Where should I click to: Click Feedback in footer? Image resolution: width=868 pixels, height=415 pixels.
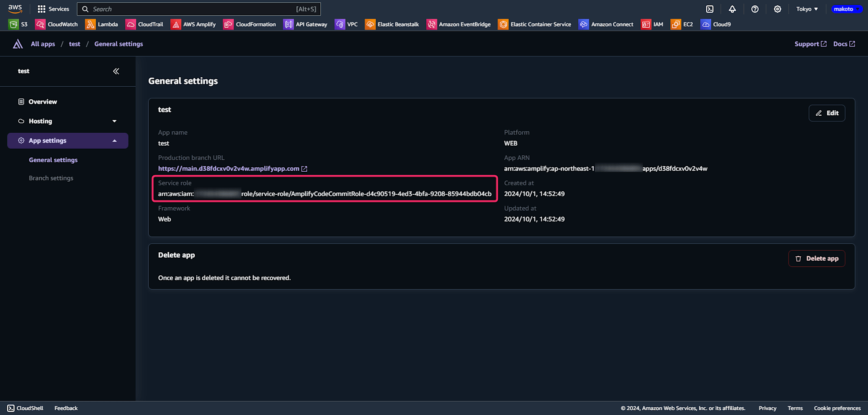click(66, 408)
